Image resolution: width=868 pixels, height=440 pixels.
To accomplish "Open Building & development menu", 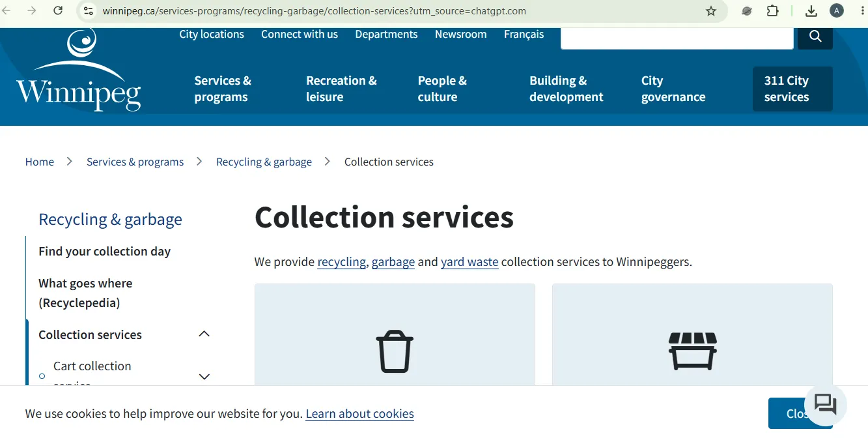I will 566,89.
